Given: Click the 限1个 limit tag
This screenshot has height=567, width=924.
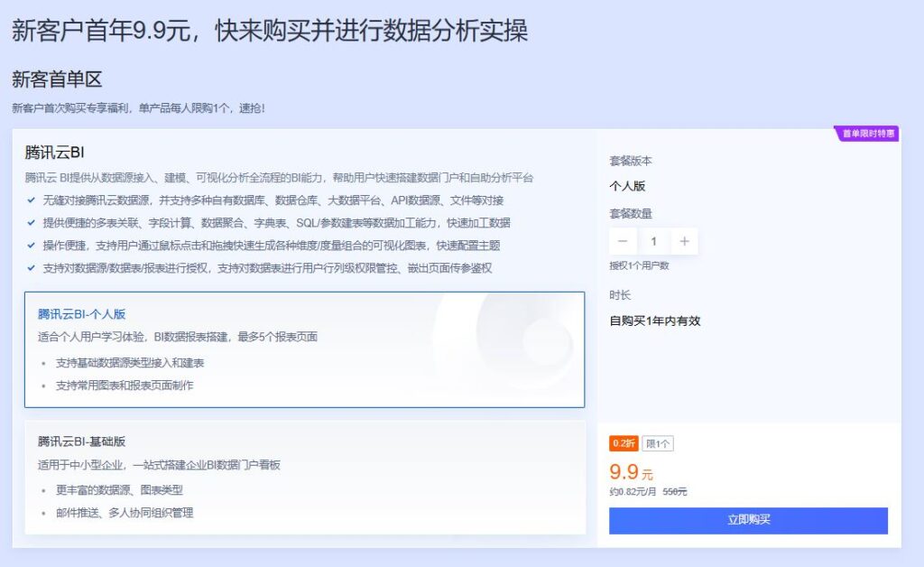Looking at the screenshot, I should pyautogui.click(x=658, y=444).
